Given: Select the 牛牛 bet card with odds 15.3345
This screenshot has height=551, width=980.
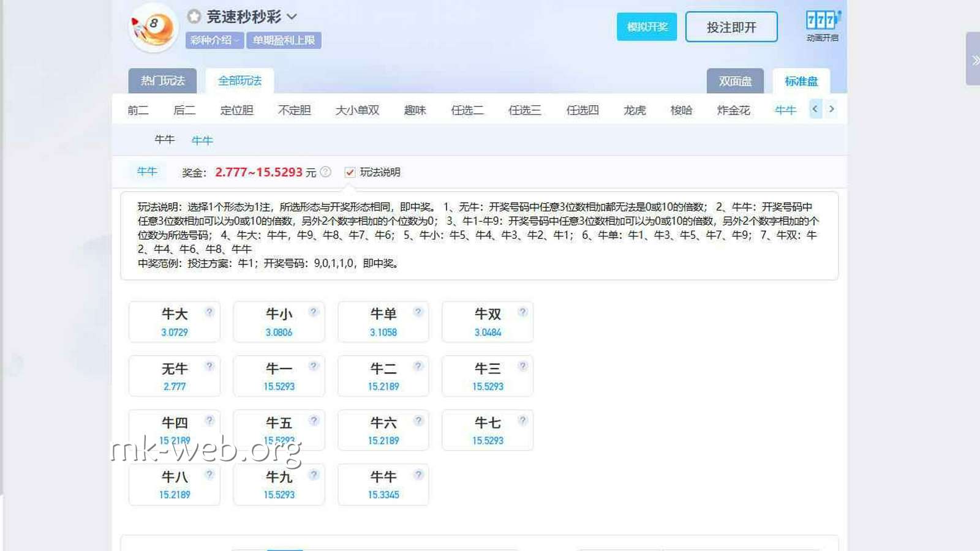Looking at the screenshot, I should point(383,485).
